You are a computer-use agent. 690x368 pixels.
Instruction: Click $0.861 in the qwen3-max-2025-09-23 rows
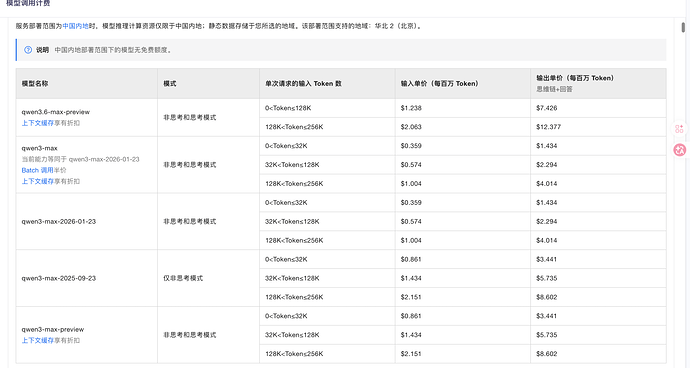(411, 259)
